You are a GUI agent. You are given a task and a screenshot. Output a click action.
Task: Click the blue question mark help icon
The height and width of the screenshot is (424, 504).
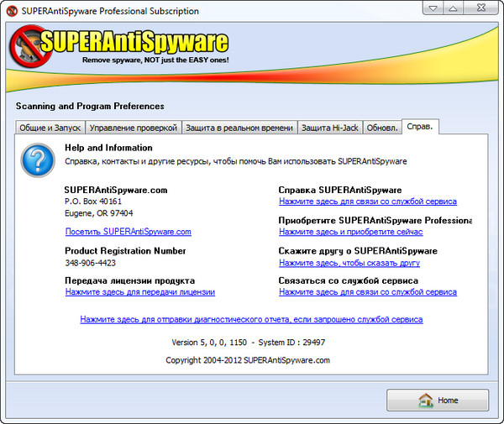37,160
